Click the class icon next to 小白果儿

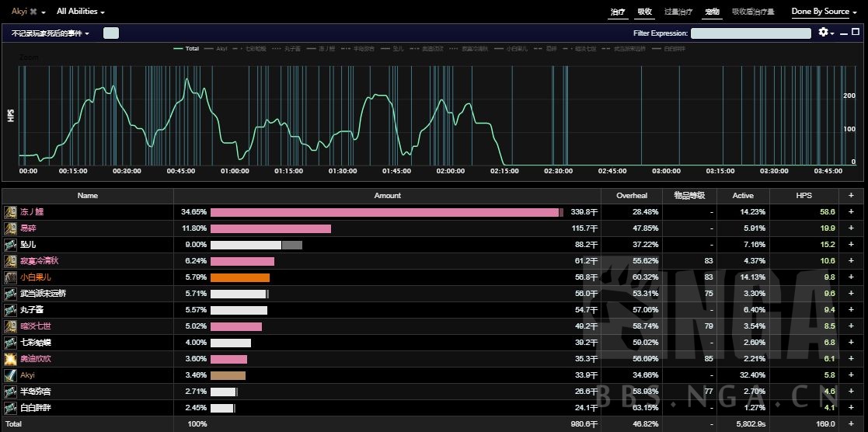11,277
